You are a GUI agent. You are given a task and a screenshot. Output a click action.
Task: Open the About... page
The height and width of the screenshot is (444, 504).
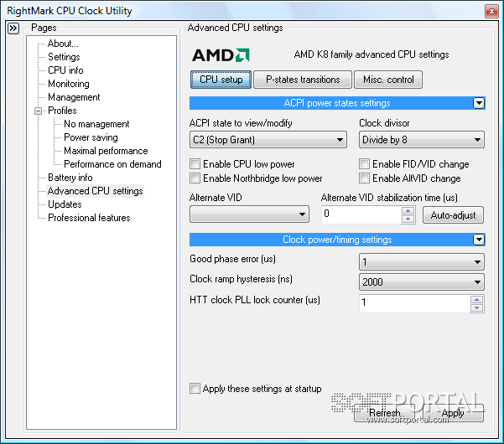(x=63, y=44)
